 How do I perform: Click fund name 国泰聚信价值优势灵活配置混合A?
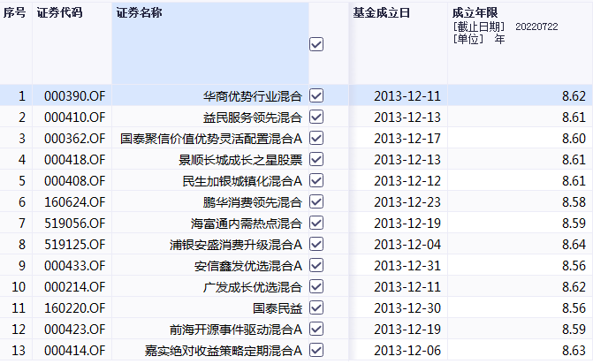coord(211,139)
